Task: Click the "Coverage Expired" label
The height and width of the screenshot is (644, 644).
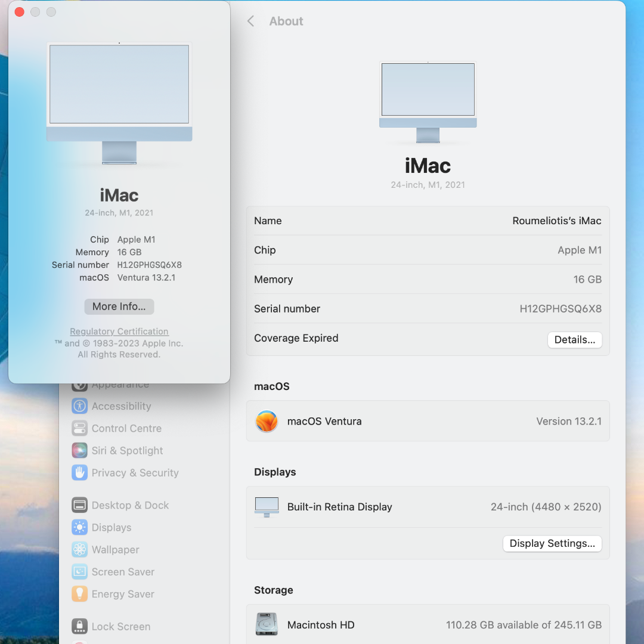Action: pyautogui.click(x=296, y=338)
